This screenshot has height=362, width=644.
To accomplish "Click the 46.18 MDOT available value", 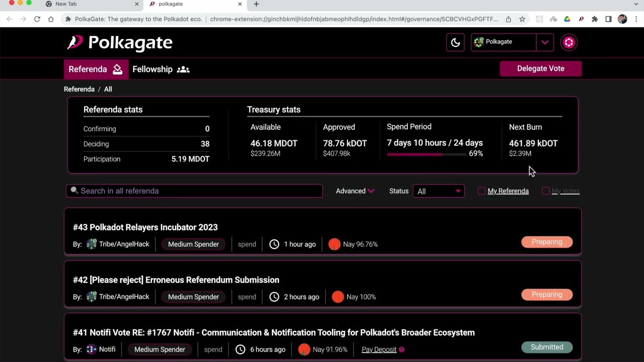I will (274, 143).
